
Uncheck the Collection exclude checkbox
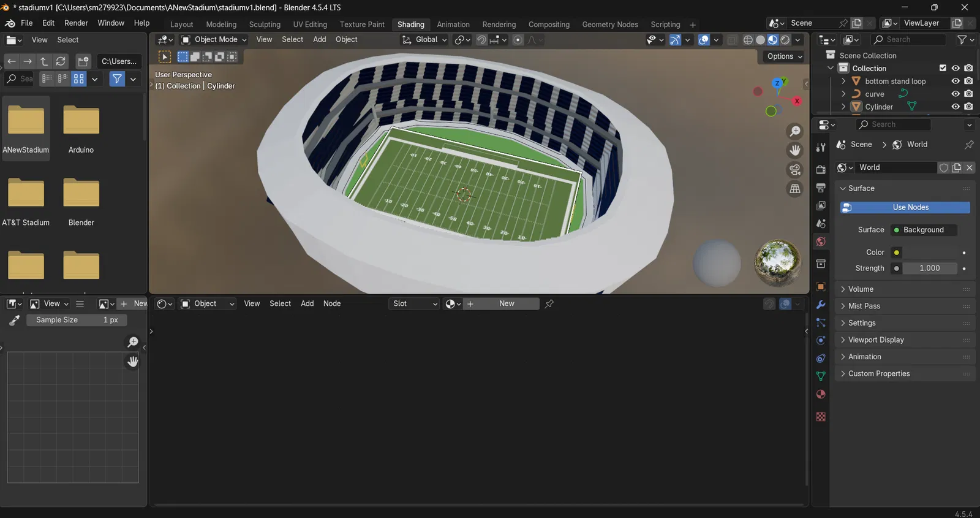(x=943, y=68)
